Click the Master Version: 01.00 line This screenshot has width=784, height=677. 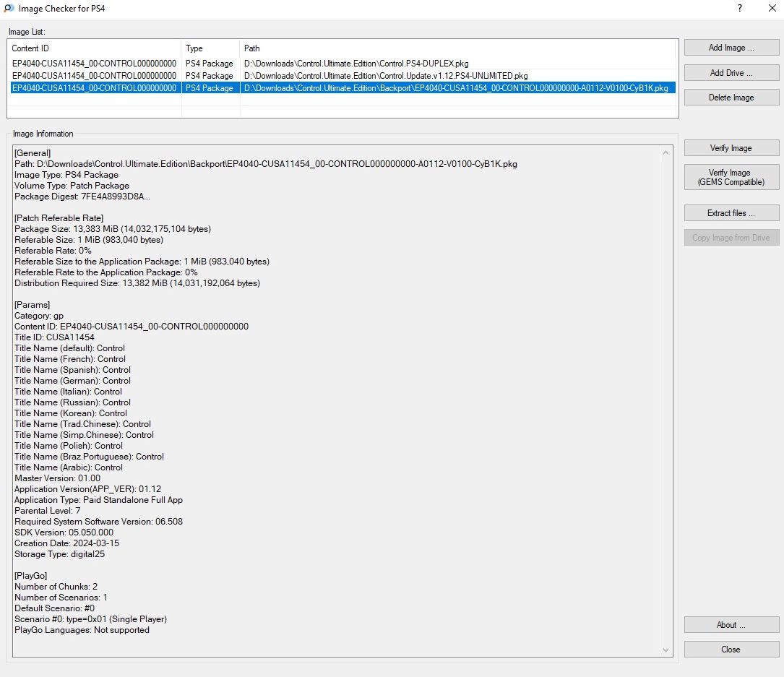click(58, 478)
